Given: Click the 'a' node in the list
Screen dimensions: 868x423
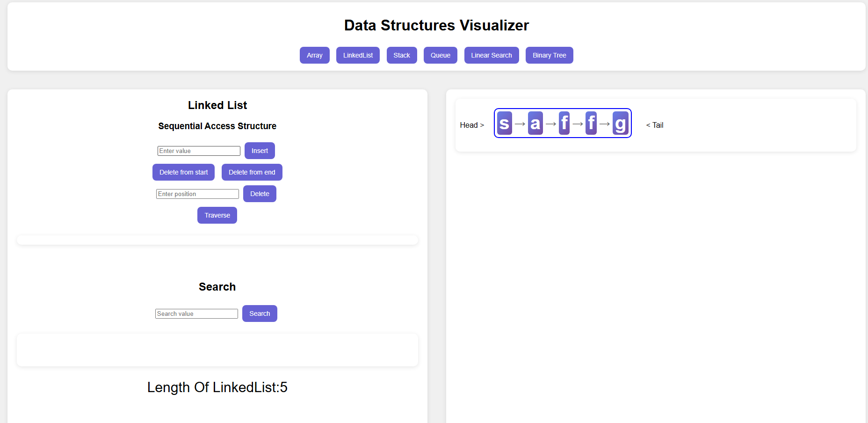Looking at the screenshot, I should 535,123.
